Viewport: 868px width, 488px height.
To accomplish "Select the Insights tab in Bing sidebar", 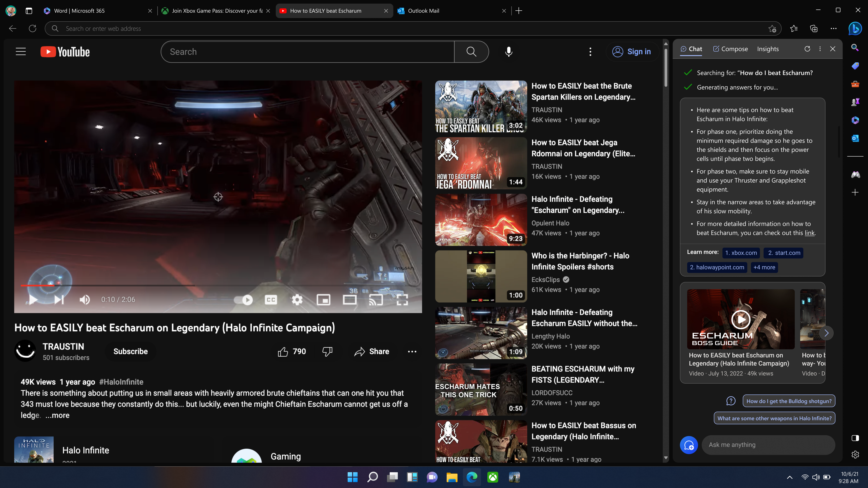I will [768, 49].
